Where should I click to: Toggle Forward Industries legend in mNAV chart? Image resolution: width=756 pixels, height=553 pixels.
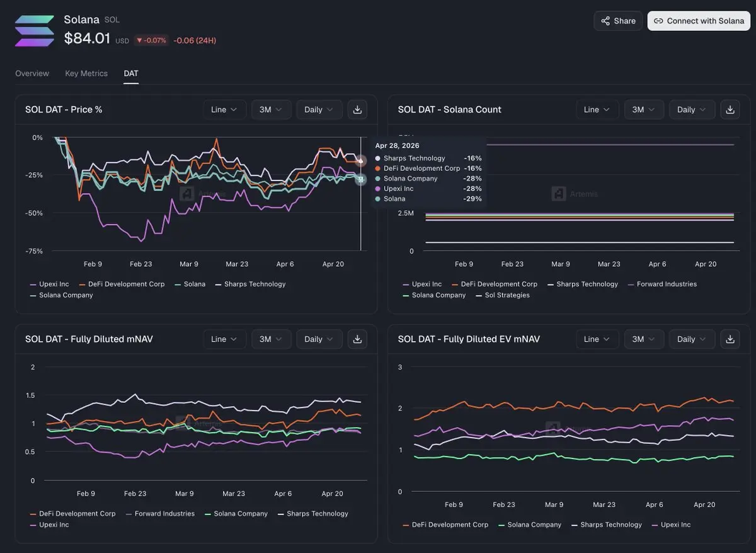(160, 514)
